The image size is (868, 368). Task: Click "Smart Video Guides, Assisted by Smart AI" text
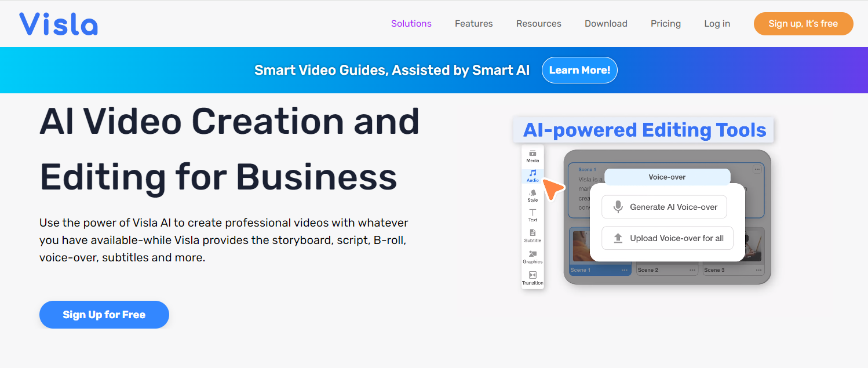(x=392, y=70)
